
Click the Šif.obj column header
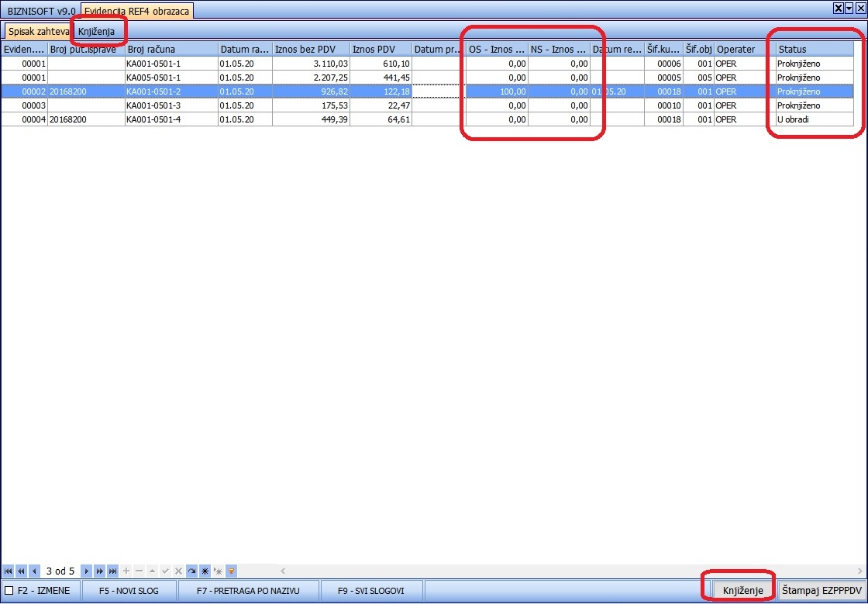click(x=698, y=50)
